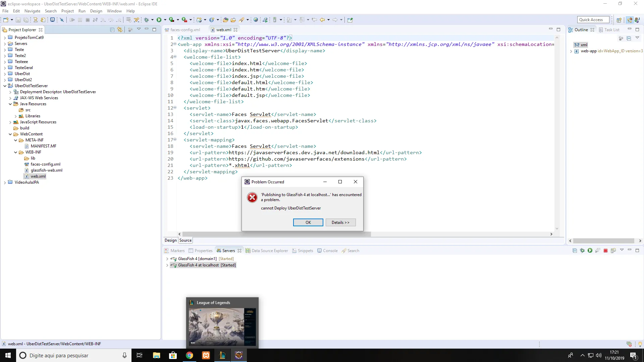Expand GlassFish 4 [domain1] server entry
This screenshot has height=362, width=644.
click(x=167, y=259)
